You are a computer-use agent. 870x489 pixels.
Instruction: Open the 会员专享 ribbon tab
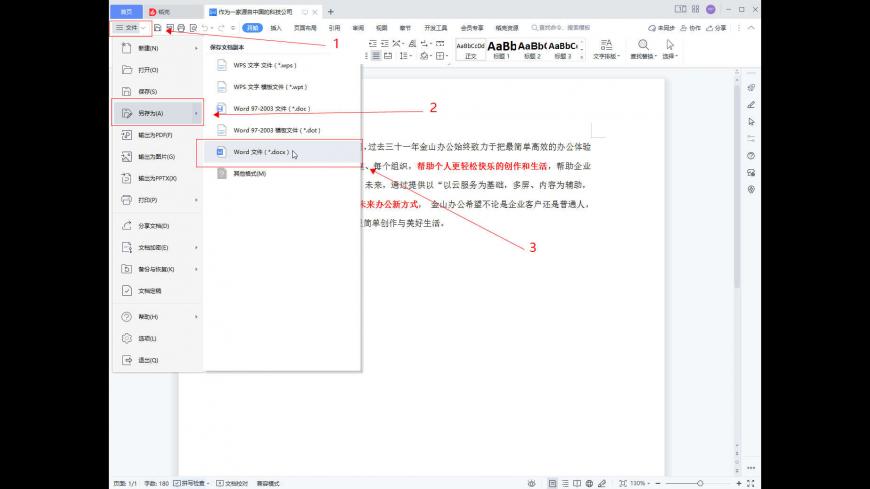[472, 28]
